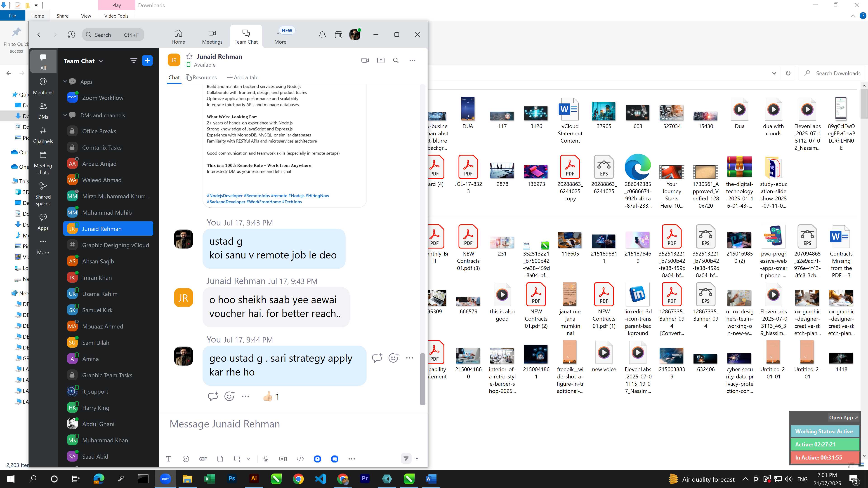
Task: Click #NodejsDeveloper hashtag link
Action: tap(224, 196)
